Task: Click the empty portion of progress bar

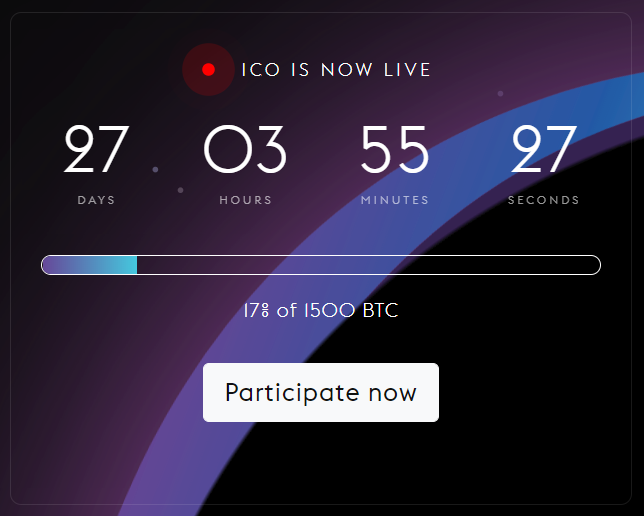Action: 368,265
